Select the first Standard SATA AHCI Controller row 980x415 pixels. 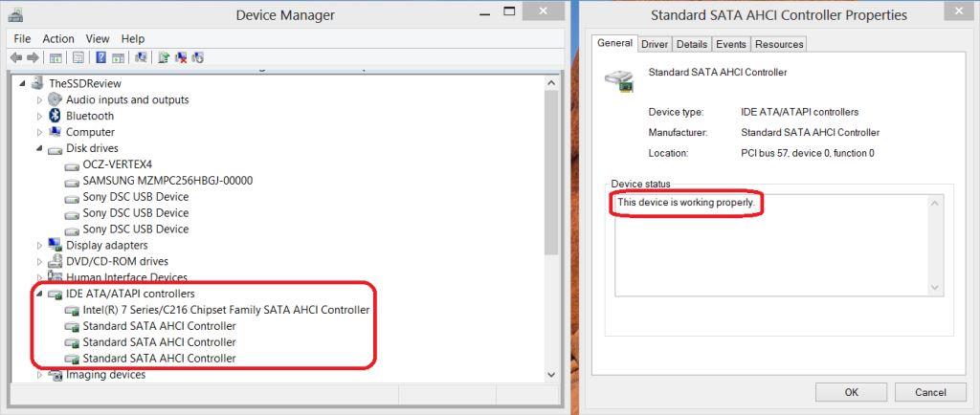pos(160,326)
